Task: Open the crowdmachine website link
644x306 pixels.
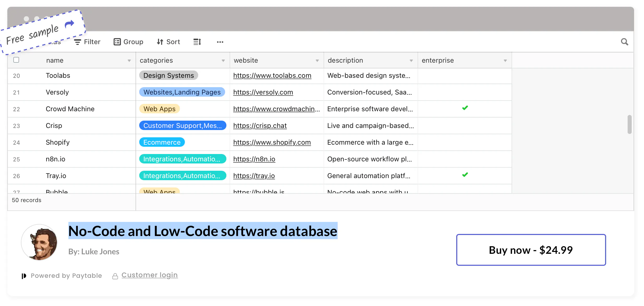Action: click(276, 109)
